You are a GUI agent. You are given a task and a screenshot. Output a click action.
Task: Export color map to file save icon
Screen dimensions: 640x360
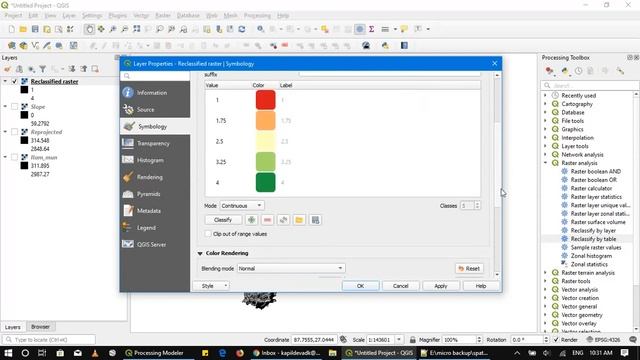pos(315,220)
